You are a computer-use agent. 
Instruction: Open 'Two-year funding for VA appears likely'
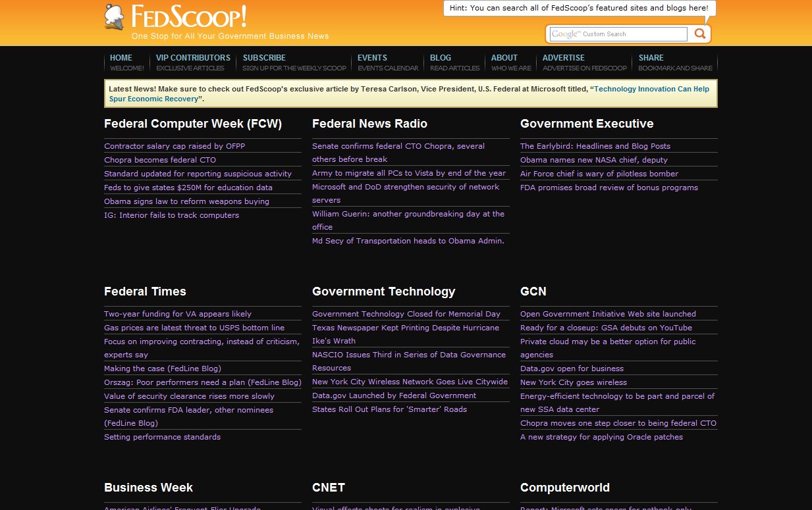click(x=178, y=314)
